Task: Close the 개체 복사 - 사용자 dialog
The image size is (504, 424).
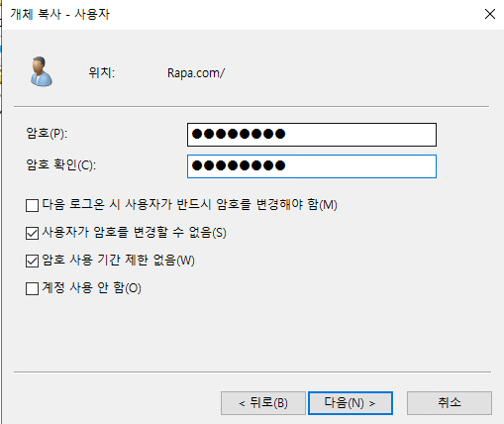Action: pos(490,14)
